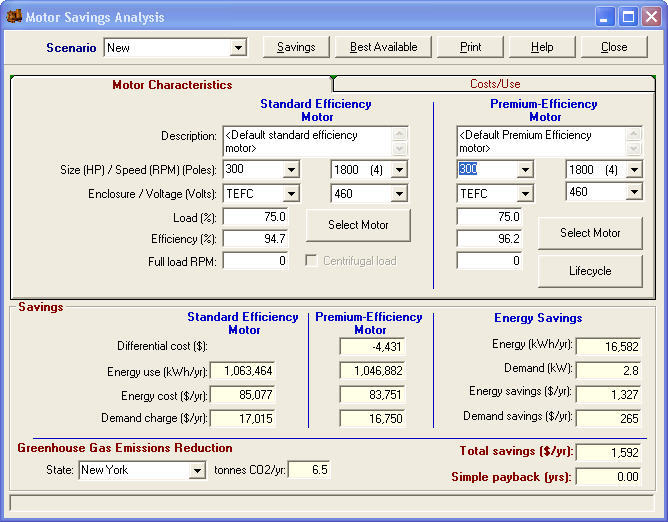Click the Motor Savings Analysis title bar icon

pyautogui.click(x=14, y=17)
